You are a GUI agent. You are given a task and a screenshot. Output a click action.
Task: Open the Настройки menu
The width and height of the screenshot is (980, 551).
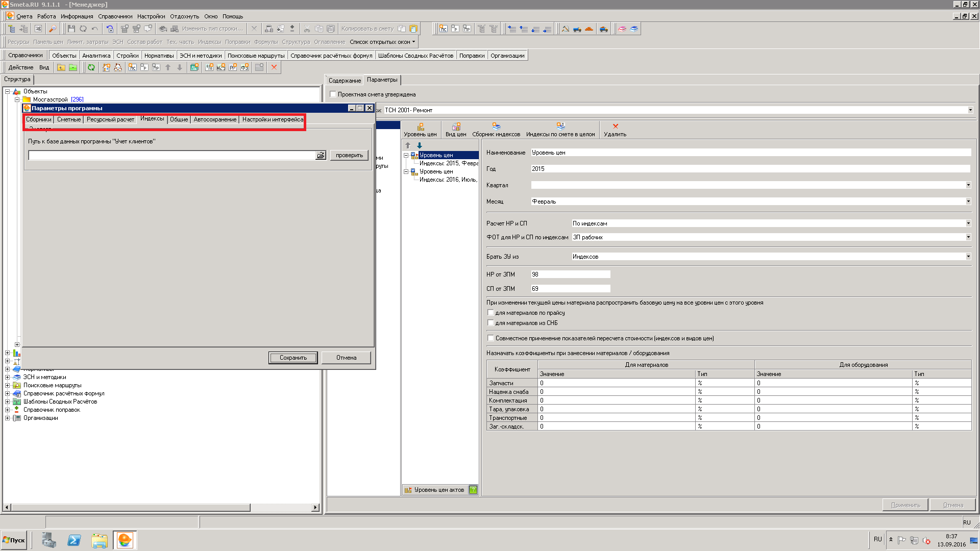151,16
